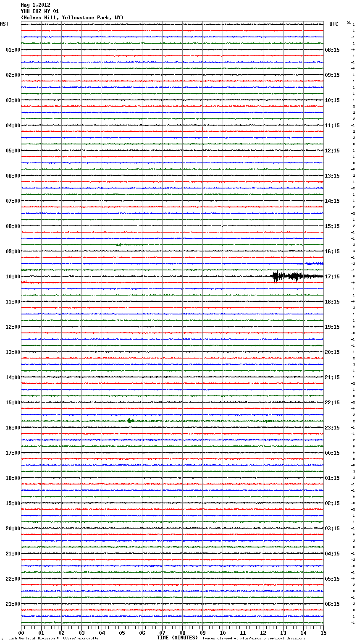Image resolution: width=357 pixels, height=644 pixels.
Task: Select the 16:00 MST time label
Action: 13,428
